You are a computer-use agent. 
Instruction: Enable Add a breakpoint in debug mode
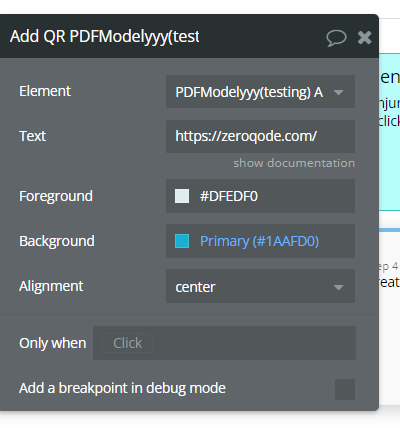click(x=345, y=389)
